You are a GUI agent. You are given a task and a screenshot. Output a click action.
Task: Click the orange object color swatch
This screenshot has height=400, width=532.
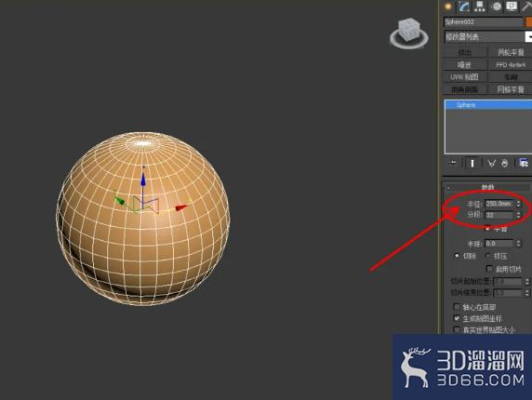point(528,21)
